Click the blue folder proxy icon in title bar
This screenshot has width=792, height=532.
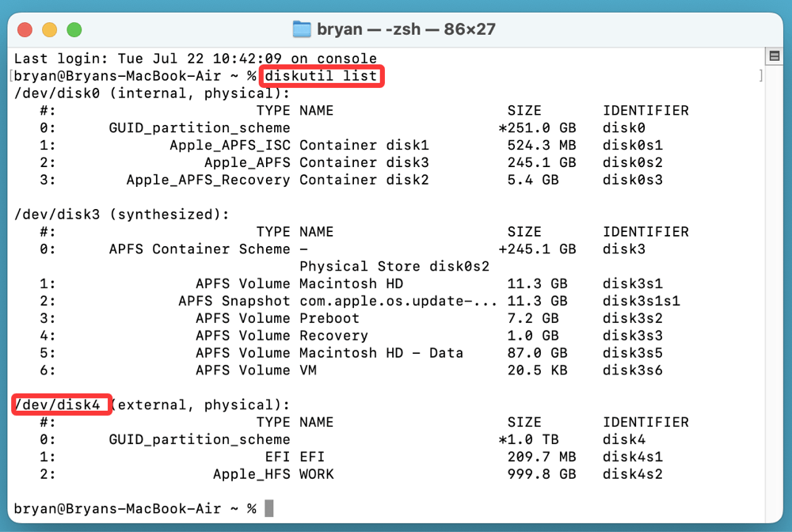click(302, 28)
